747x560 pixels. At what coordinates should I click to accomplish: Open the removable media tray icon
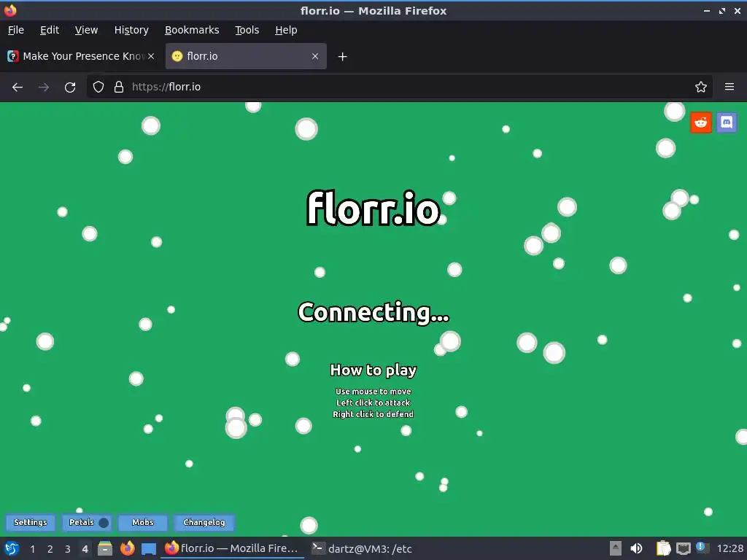pos(616,548)
